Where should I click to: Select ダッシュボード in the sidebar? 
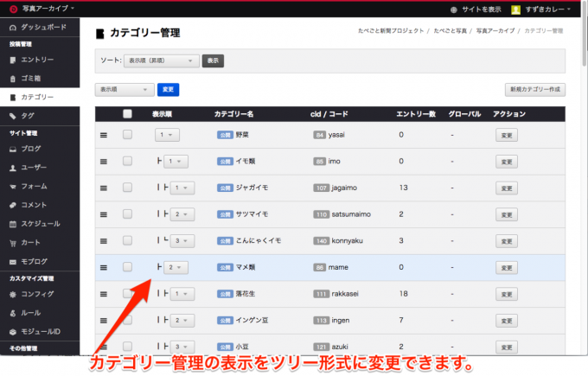click(45, 27)
